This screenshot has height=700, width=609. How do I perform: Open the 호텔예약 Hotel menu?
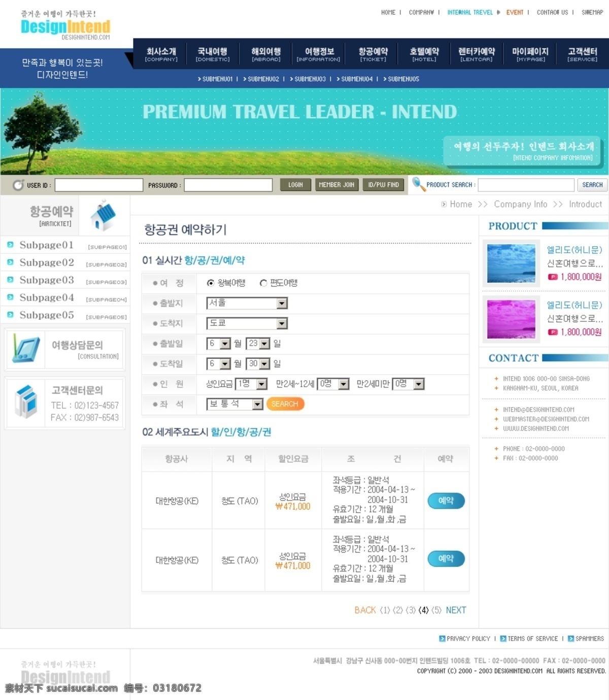(424, 54)
